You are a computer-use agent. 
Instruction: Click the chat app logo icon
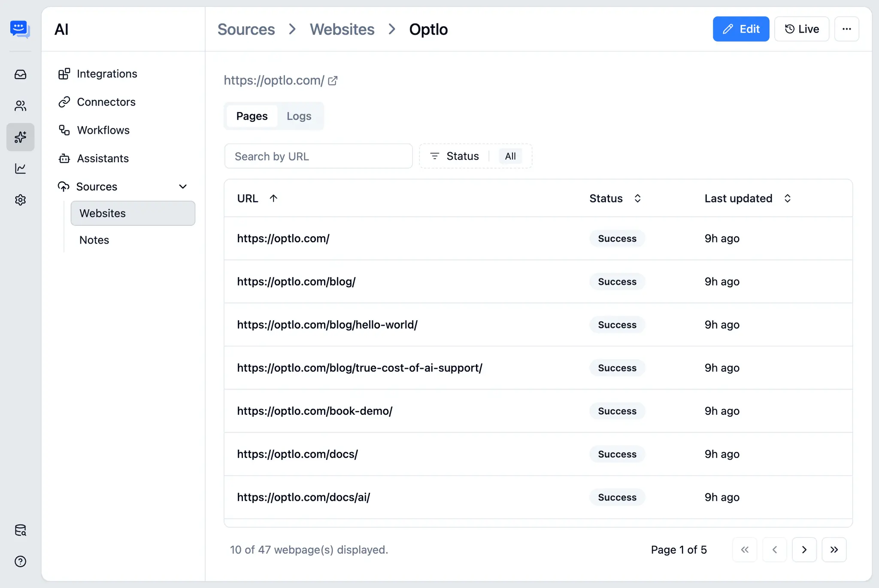pos(20,29)
